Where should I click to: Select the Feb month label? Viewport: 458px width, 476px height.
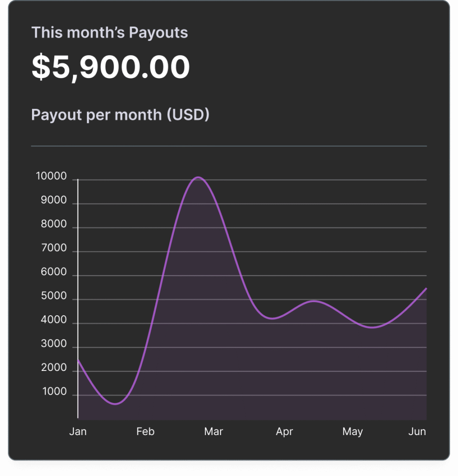click(145, 432)
